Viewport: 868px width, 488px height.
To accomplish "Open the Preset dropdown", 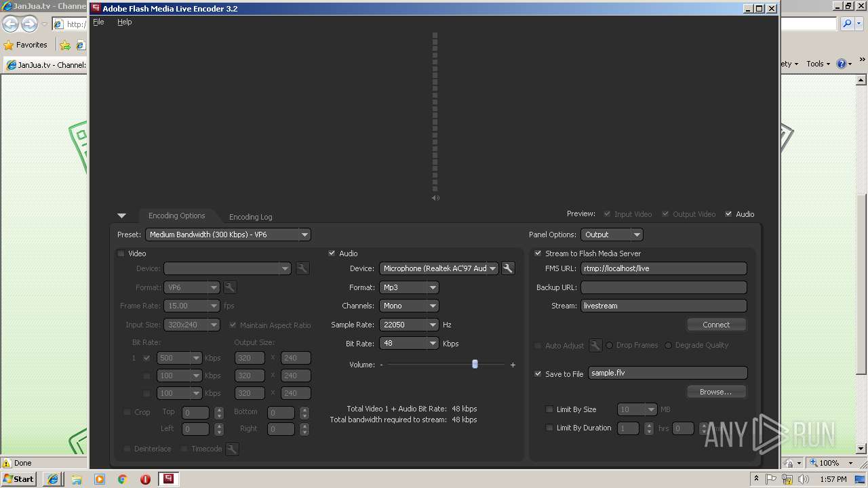I will 228,235.
